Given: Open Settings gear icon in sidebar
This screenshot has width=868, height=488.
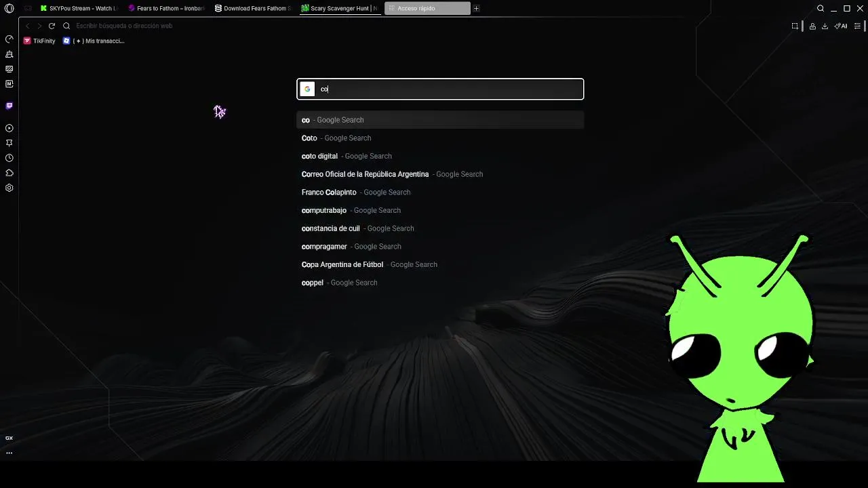Looking at the screenshot, I should click(x=9, y=188).
